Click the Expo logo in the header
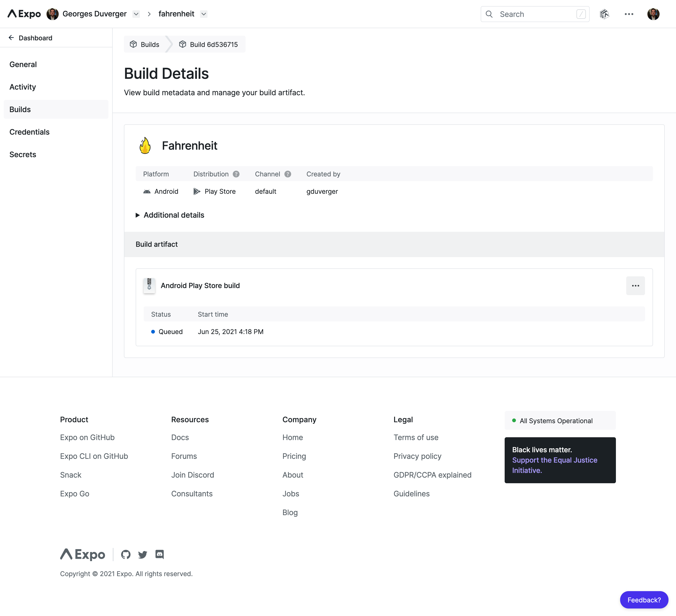The width and height of the screenshot is (676, 616). click(x=24, y=14)
